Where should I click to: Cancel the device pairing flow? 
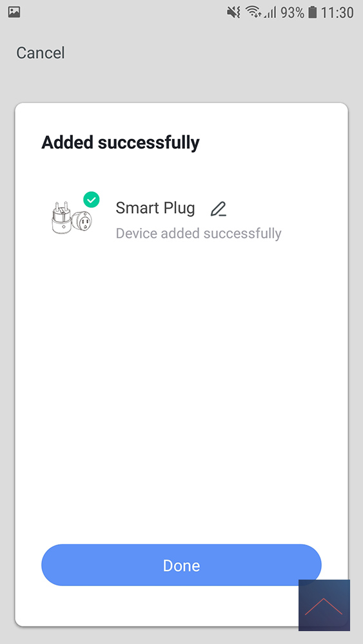[40, 53]
